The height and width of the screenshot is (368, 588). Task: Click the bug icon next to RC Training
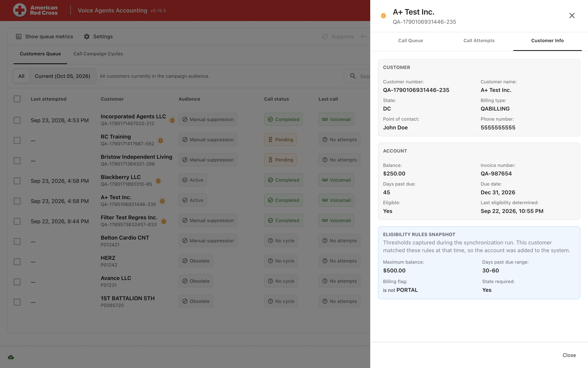(x=161, y=140)
